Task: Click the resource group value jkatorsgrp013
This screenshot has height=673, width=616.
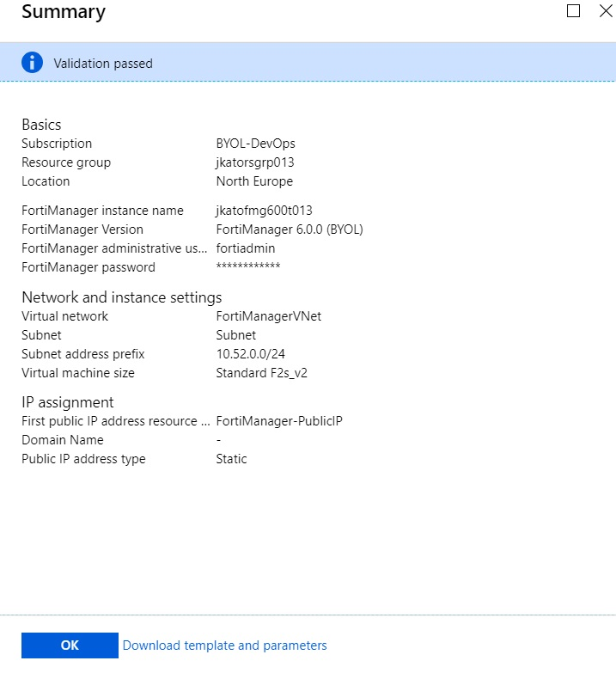Action: [255, 162]
